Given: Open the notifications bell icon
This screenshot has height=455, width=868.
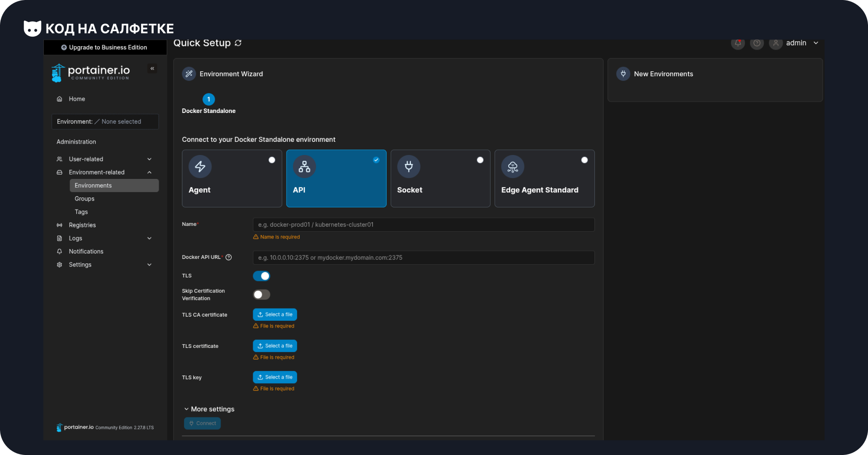Looking at the screenshot, I should coord(738,43).
